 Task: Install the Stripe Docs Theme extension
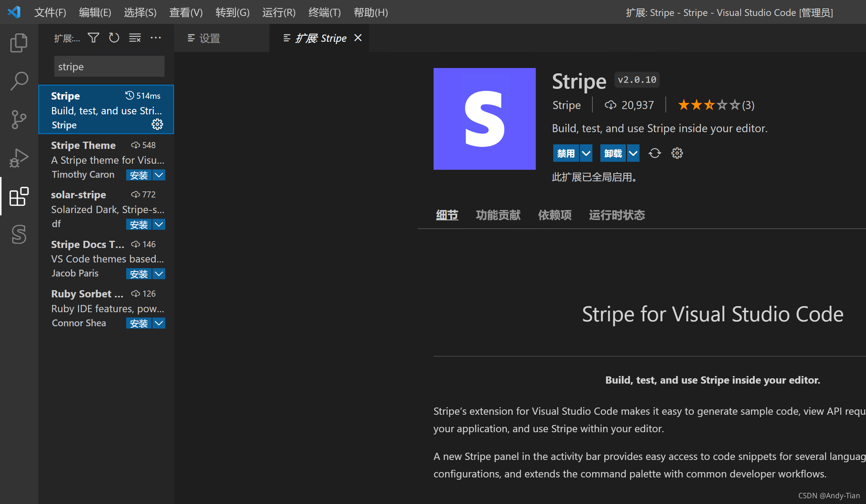click(139, 274)
